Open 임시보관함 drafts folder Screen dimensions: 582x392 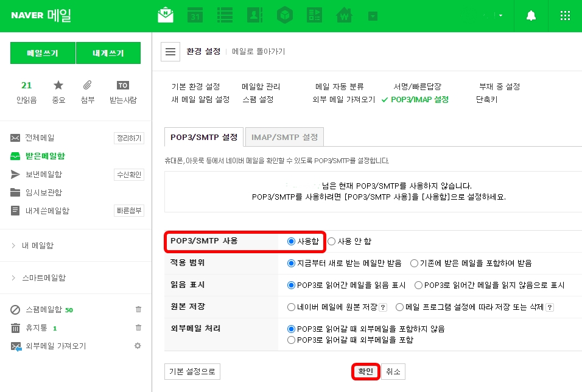43,192
